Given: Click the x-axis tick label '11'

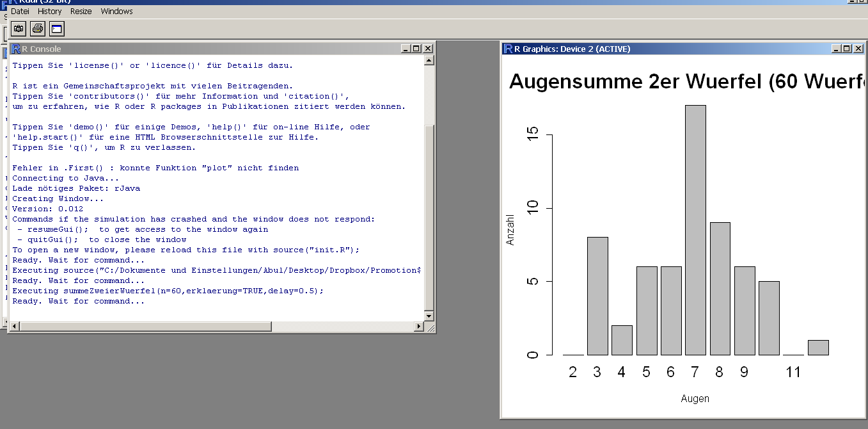Looking at the screenshot, I should [x=793, y=372].
